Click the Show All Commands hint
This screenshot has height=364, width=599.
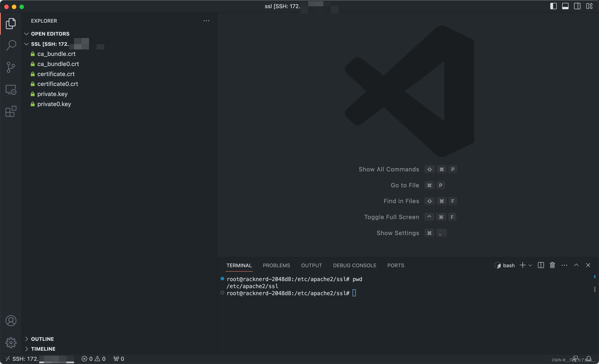(x=389, y=169)
